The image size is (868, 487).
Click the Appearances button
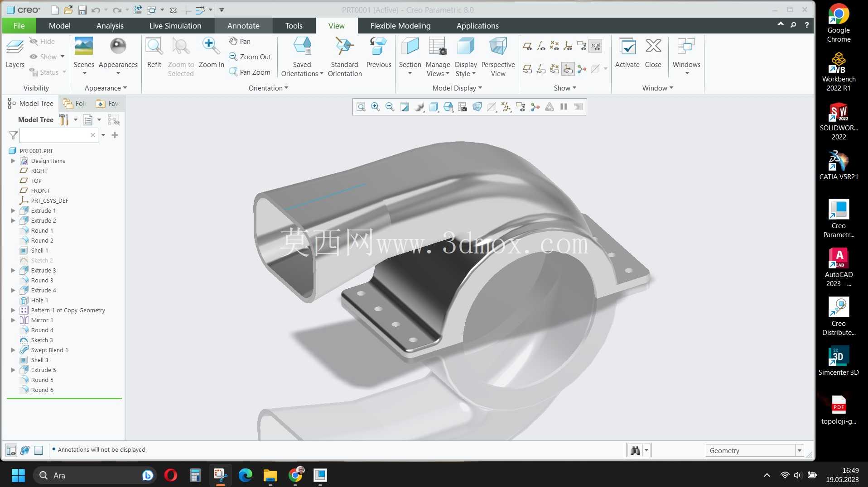(x=118, y=57)
